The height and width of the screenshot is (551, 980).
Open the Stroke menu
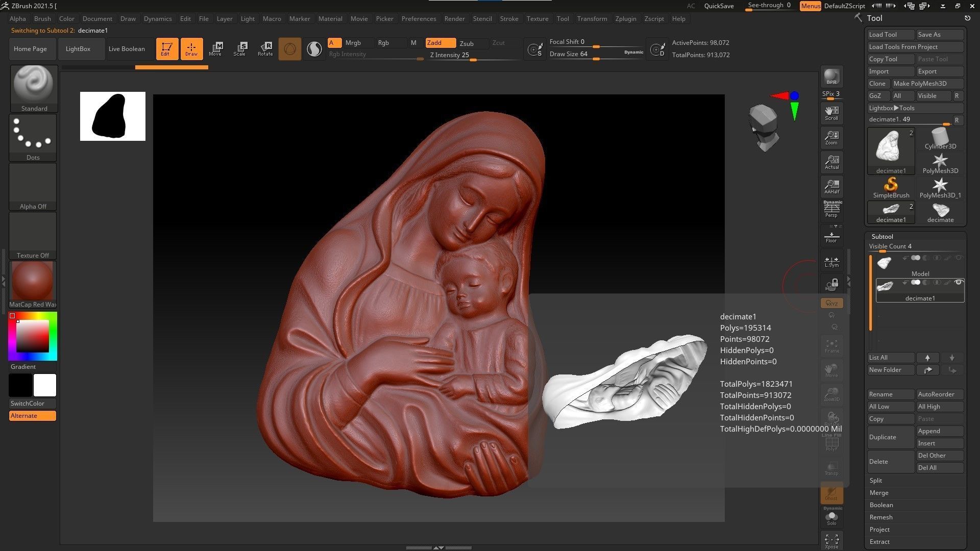[x=508, y=18]
